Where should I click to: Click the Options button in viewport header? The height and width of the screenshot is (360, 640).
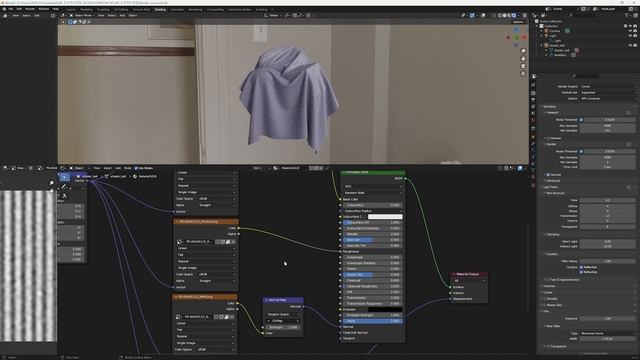pos(518,22)
